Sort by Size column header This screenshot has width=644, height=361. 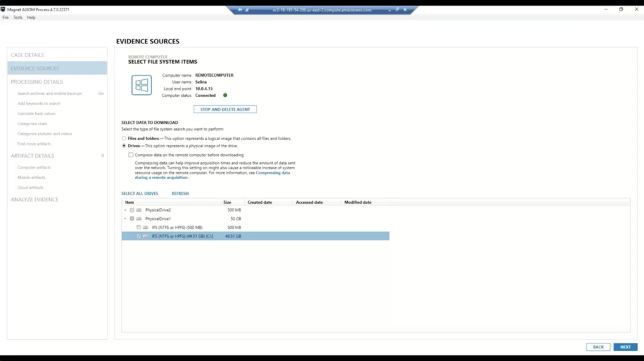[227, 203]
